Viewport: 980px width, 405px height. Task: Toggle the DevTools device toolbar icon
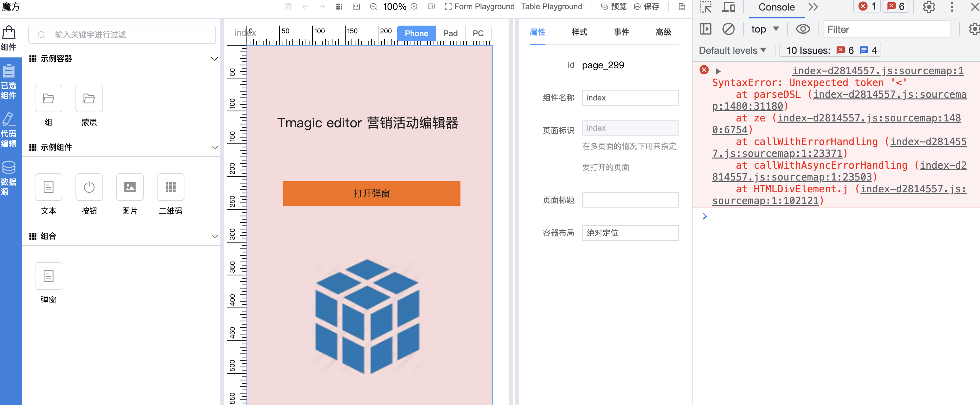pyautogui.click(x=728, y=7)
